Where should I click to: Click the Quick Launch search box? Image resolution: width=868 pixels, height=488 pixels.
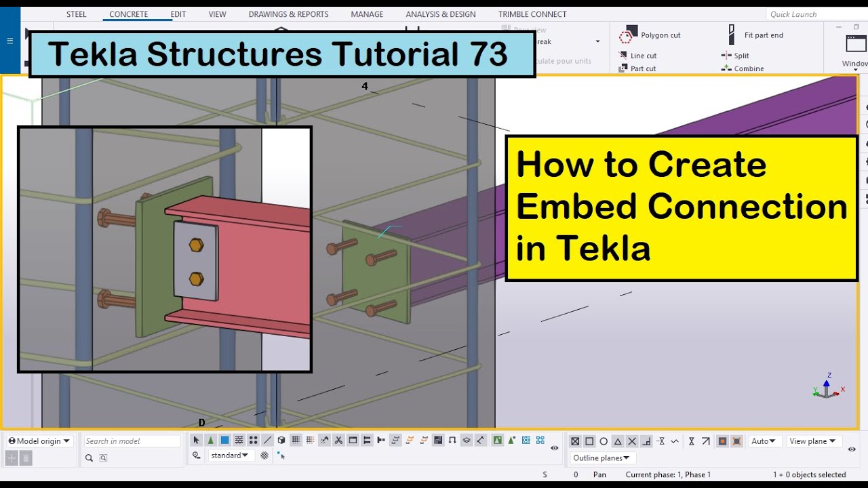(816, 14)
